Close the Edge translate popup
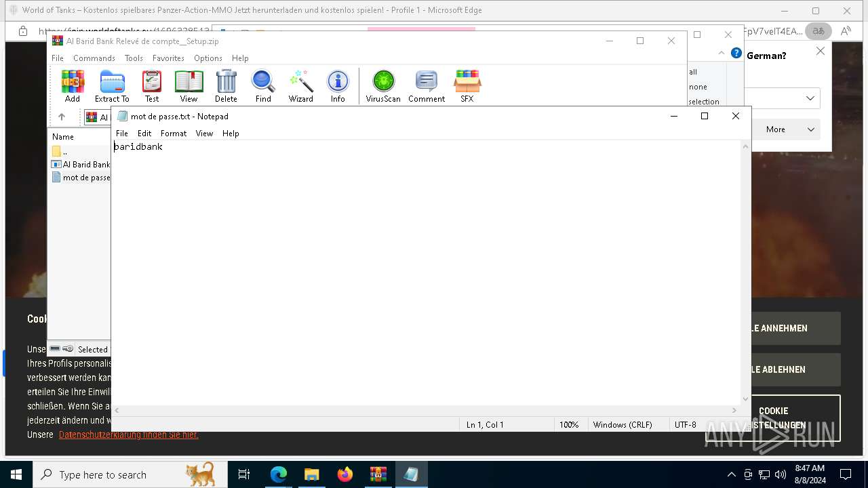 click(x=820, y=51)
